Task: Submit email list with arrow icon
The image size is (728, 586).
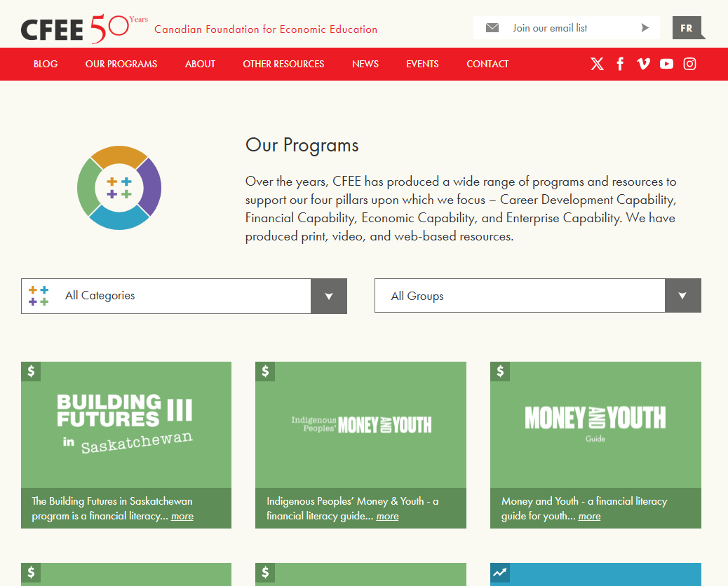Action: tap(645, 28)
